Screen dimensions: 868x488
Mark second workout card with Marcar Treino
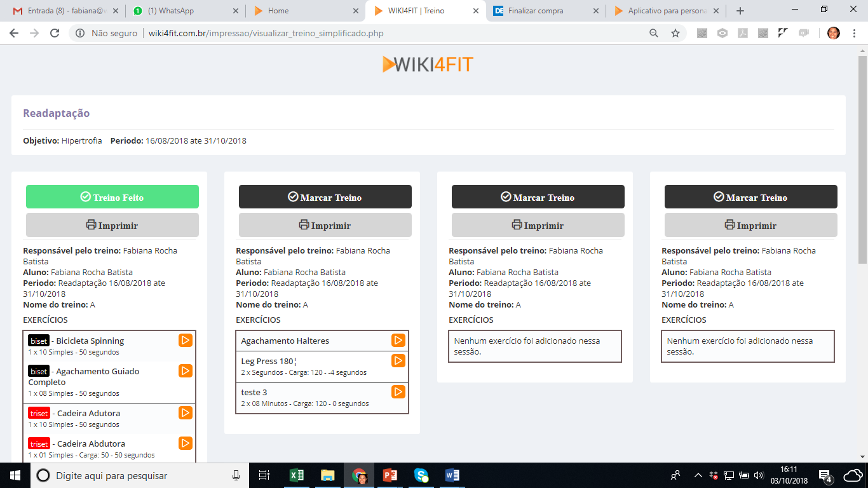[325, 197]
